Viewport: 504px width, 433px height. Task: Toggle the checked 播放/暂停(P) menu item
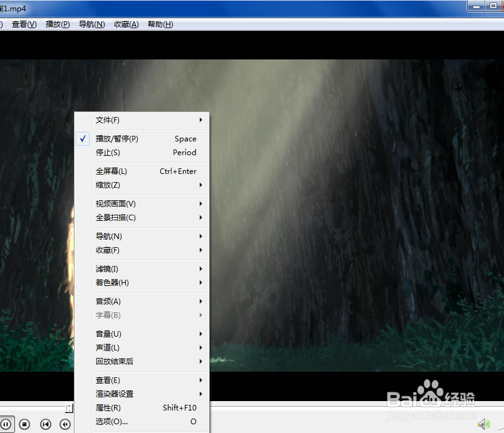[x=141, y=139]
